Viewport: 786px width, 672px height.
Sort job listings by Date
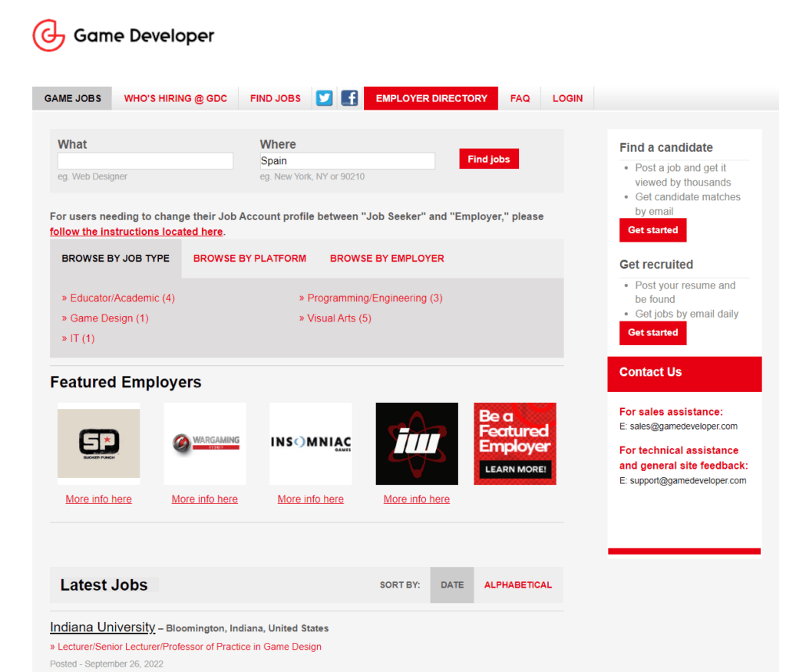(451, 585)
